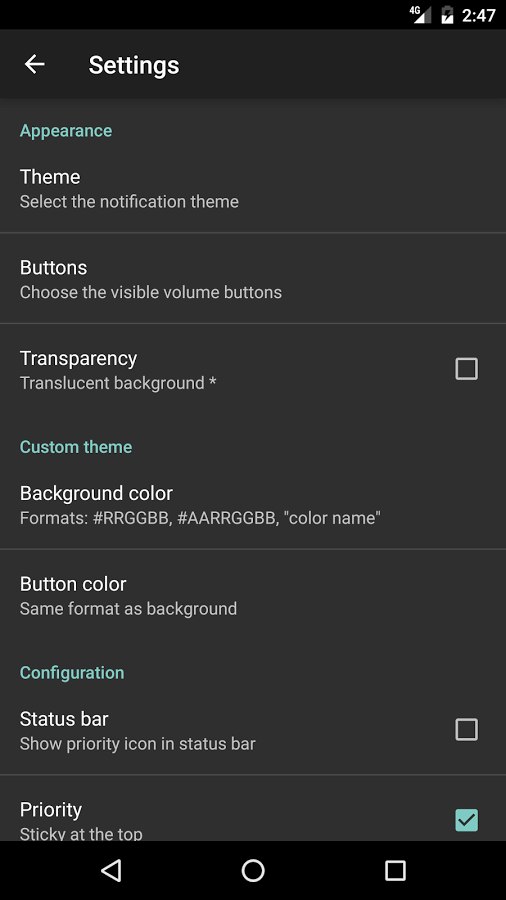Open the Button color setting

pyautogui.click(x=253, y=595)
